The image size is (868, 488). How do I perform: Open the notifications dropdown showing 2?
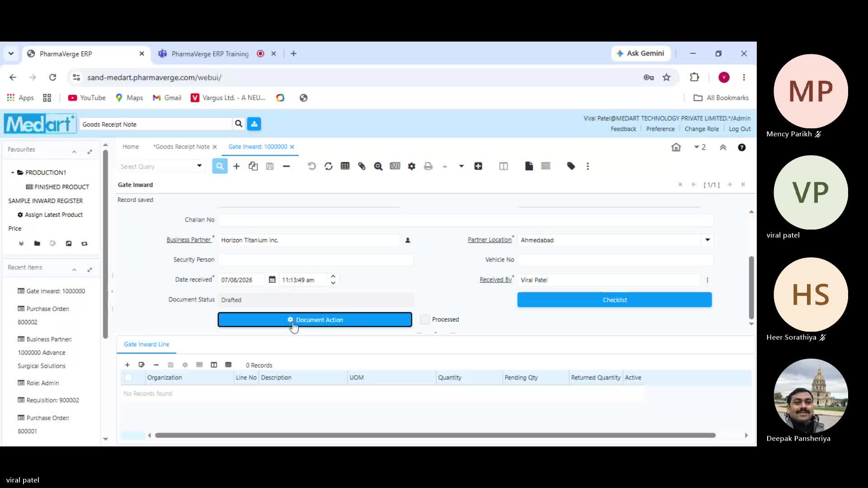pos(700,147)
